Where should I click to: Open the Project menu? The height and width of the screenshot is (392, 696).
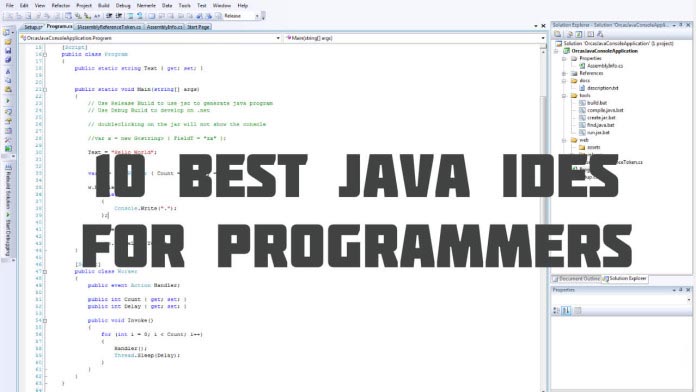[x=84, y=5]
